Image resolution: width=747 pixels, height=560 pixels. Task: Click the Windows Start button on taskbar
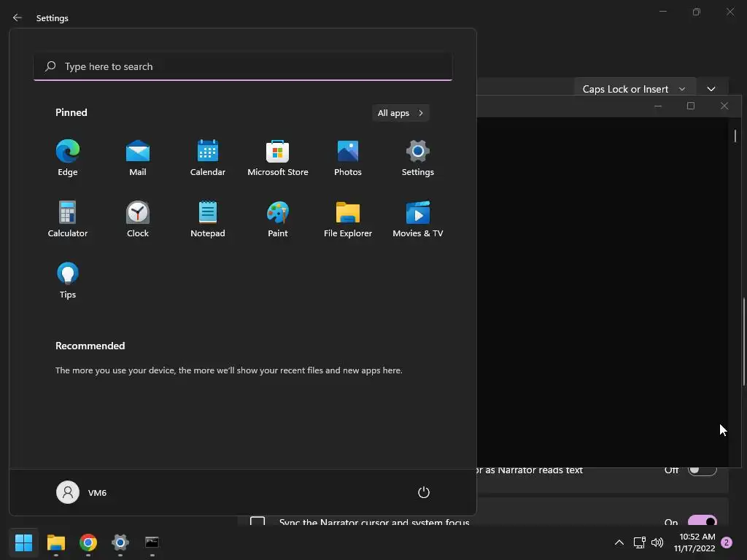(23, 542)
